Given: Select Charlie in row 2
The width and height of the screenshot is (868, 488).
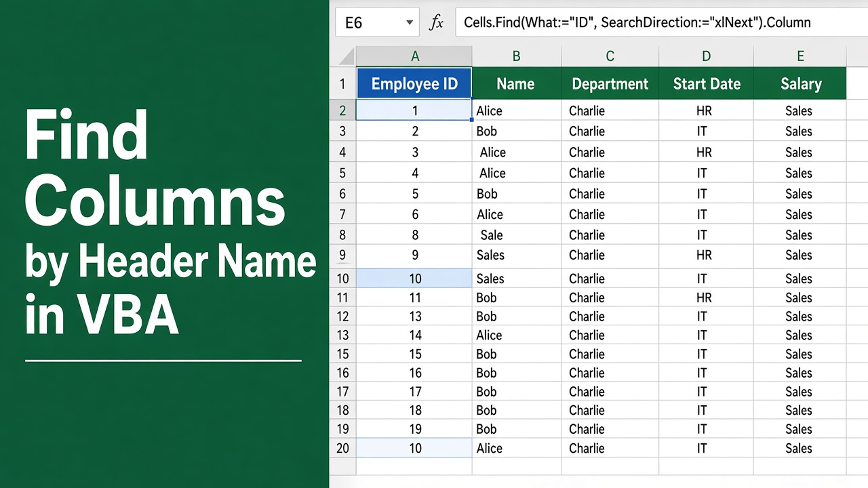Looking at the screenshot, I should tap(610, 110).
